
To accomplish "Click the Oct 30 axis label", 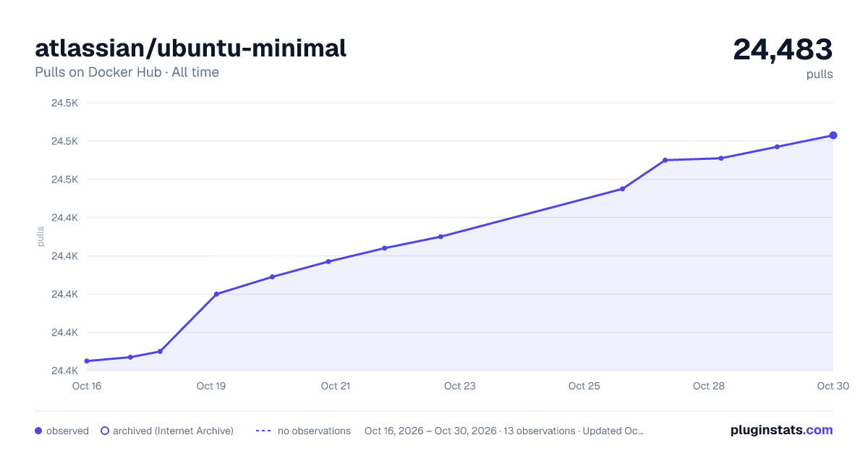I will [833, 386].
